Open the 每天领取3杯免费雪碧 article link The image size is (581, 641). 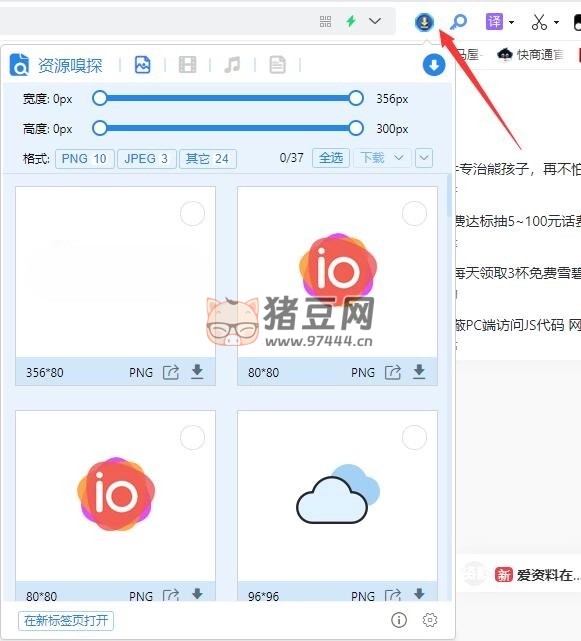coord(518,273)
